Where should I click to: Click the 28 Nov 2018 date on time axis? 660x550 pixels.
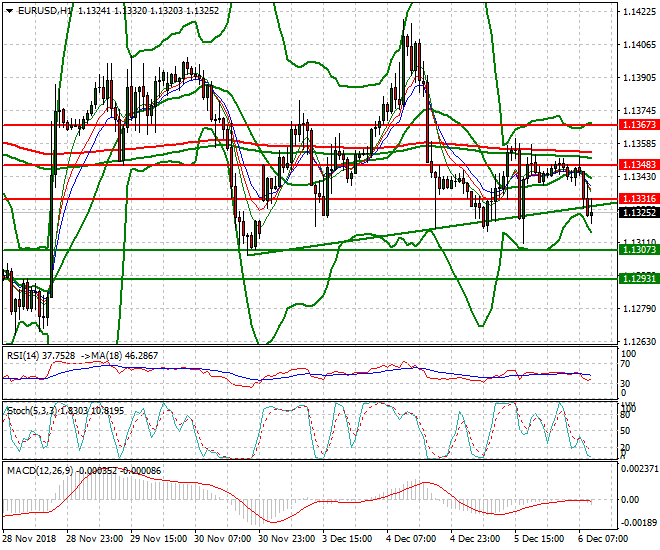(29, 539)
